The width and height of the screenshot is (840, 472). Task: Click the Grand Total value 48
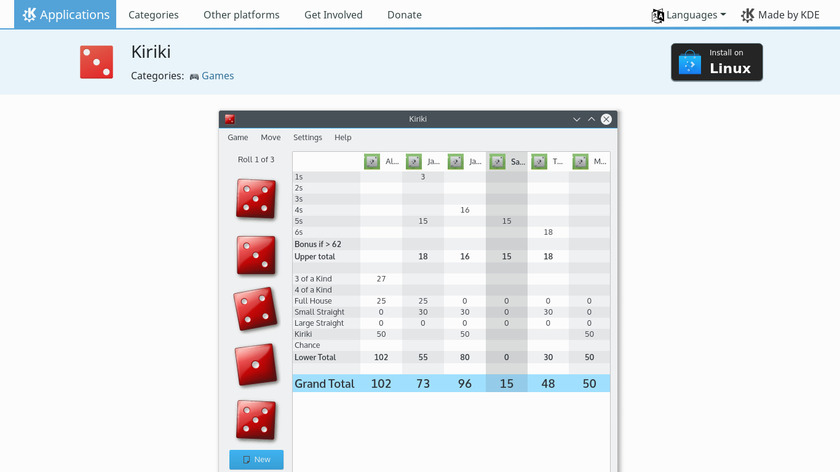[548, 384]
